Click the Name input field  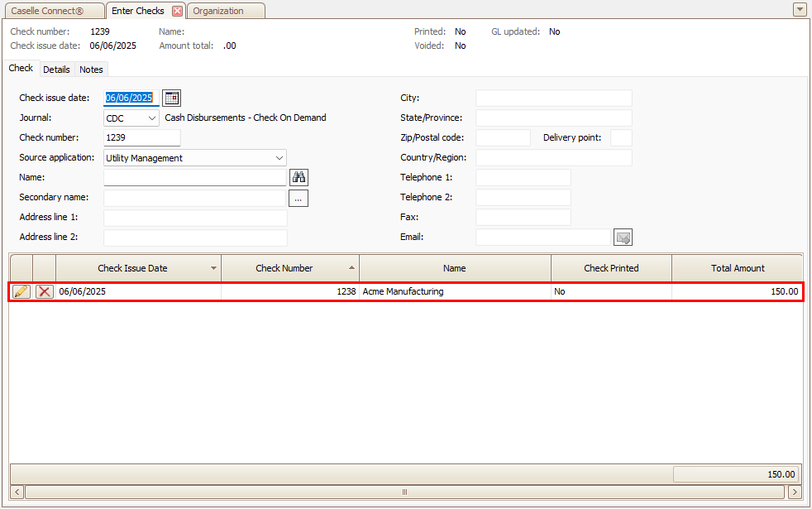(194, 177)
